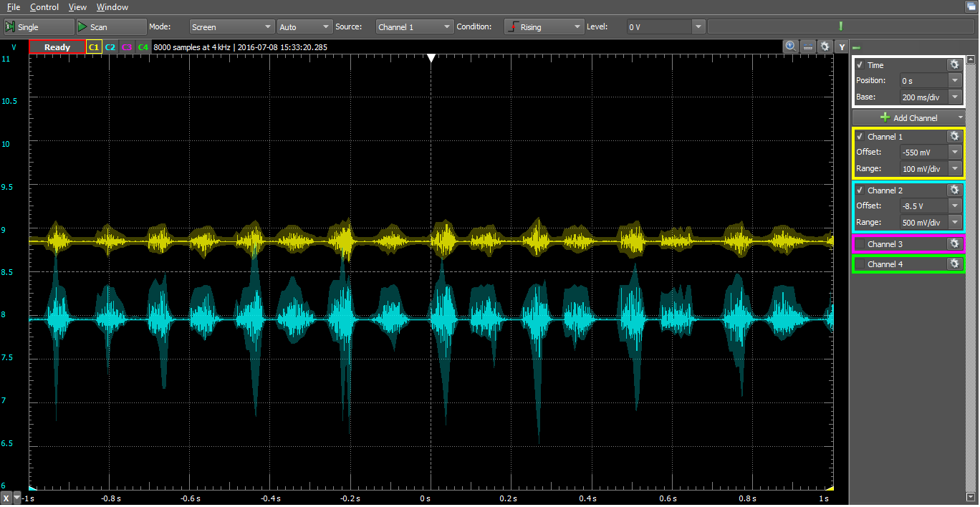This screenshot has width=980, height=507.
Task: Open plot settings gear icon above graph
Action: (x=825, y=47)
